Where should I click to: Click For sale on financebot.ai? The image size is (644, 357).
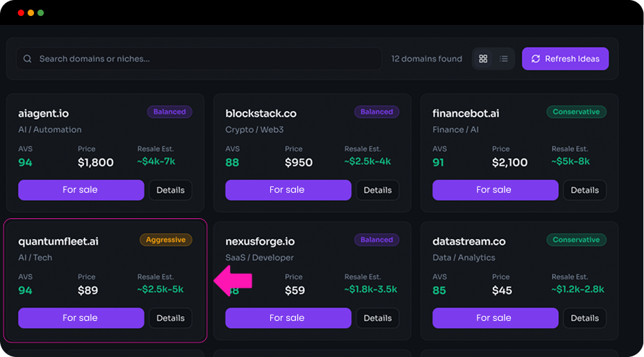tap(494, 190)
